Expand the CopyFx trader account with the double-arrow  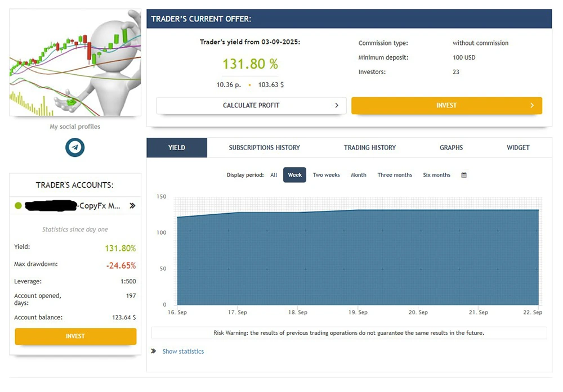click(133, 206)
